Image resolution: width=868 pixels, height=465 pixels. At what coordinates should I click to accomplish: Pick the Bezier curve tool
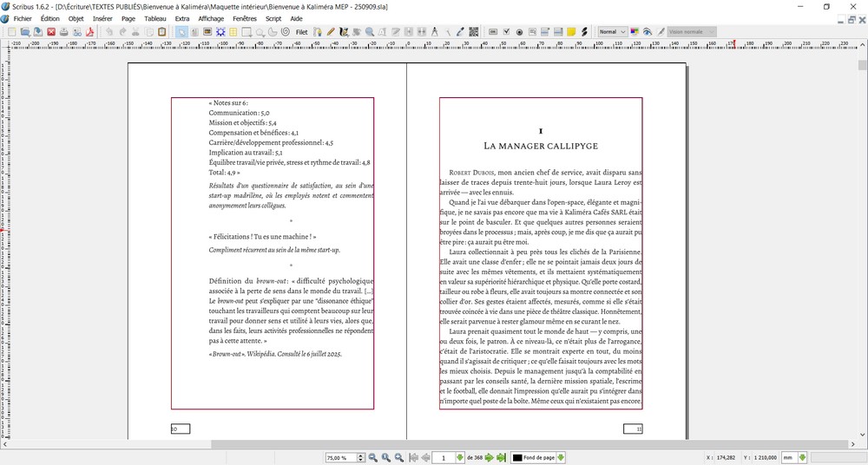click(x=317, y=31)
